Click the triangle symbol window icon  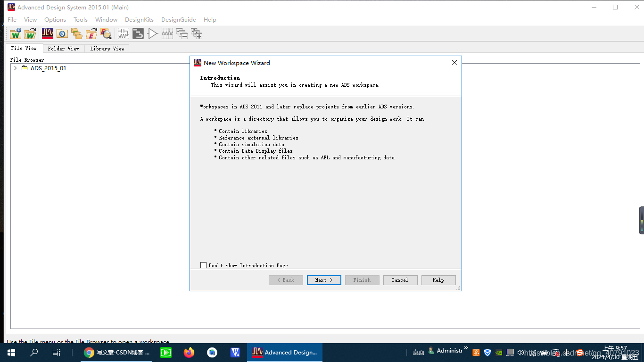[152, 33]
